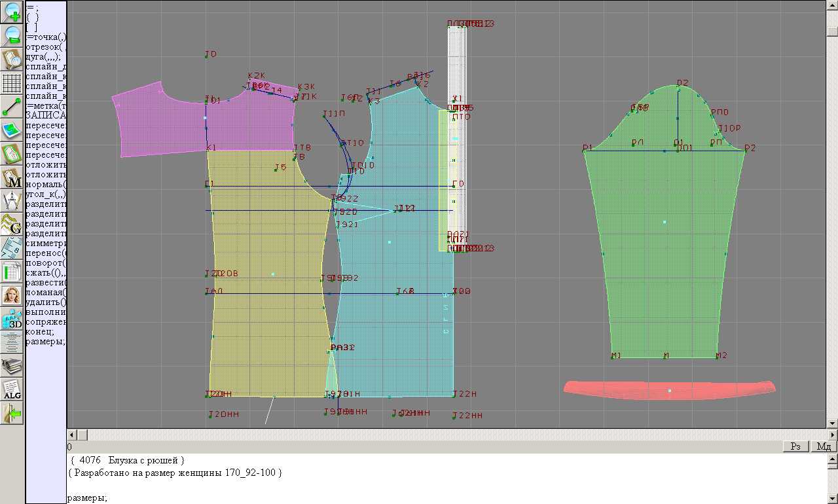Select 'поворот' operator in the command list

45,262
